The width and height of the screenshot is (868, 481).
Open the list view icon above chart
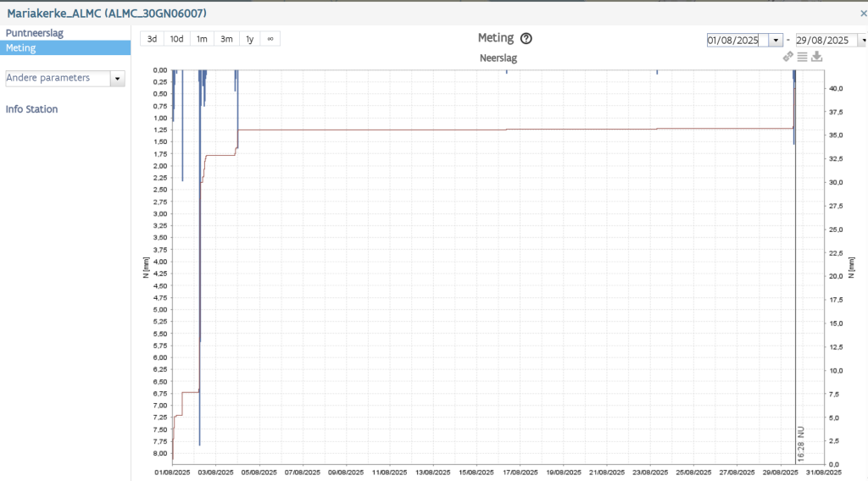coord(802,57)
